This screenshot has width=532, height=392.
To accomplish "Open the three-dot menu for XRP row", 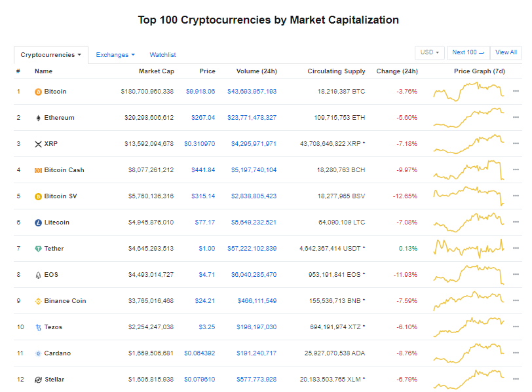I will pos(516,143).
